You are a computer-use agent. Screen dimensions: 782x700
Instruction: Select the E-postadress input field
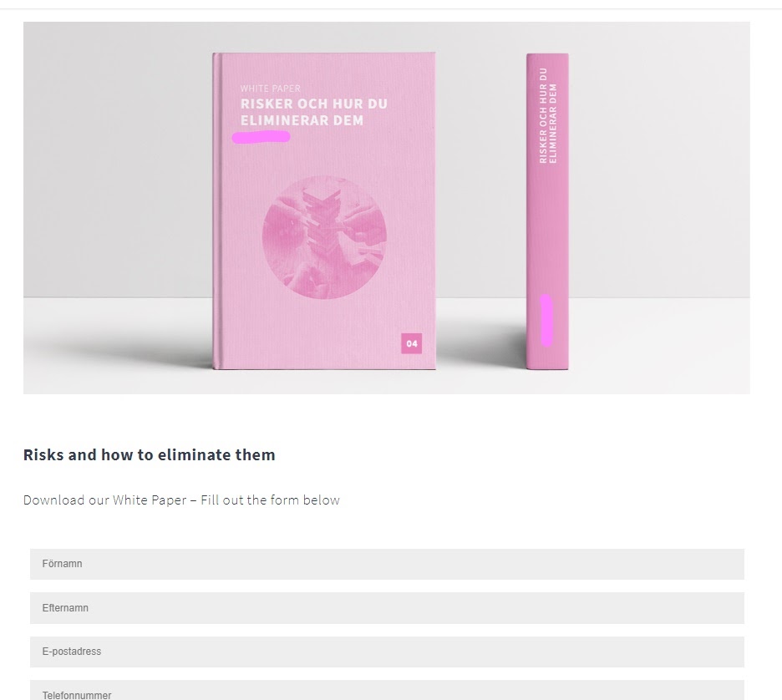[x=387, y=652]
